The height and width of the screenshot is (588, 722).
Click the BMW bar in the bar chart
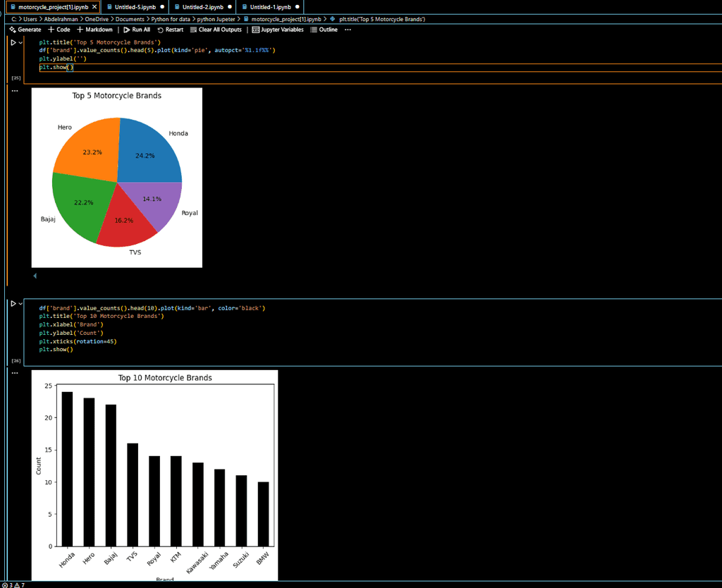(x=264, y=515)
